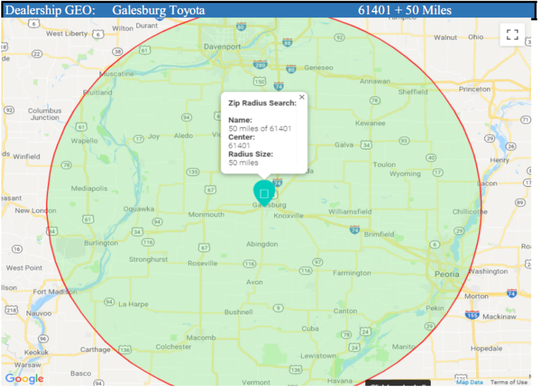
Task: Click the Route 93 marker near Galva
Action: click(404, 141)
